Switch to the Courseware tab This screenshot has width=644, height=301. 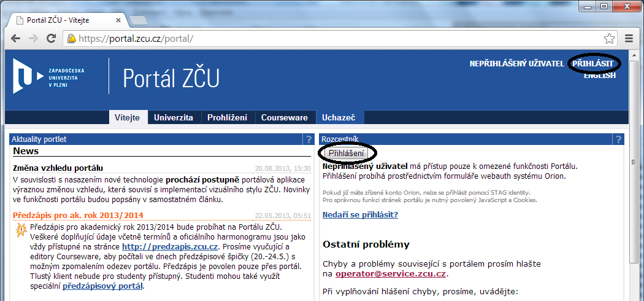click(285, 117)
